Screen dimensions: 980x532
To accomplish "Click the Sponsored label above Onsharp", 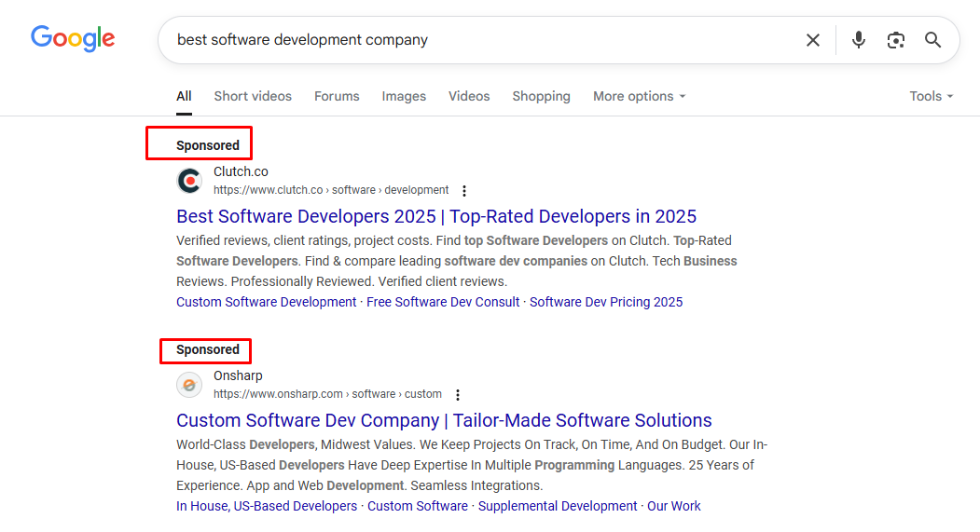I will (208, 349).
